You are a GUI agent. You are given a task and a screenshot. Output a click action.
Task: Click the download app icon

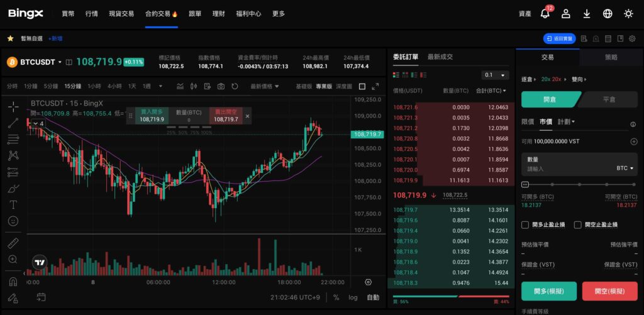tap(587, 14)
